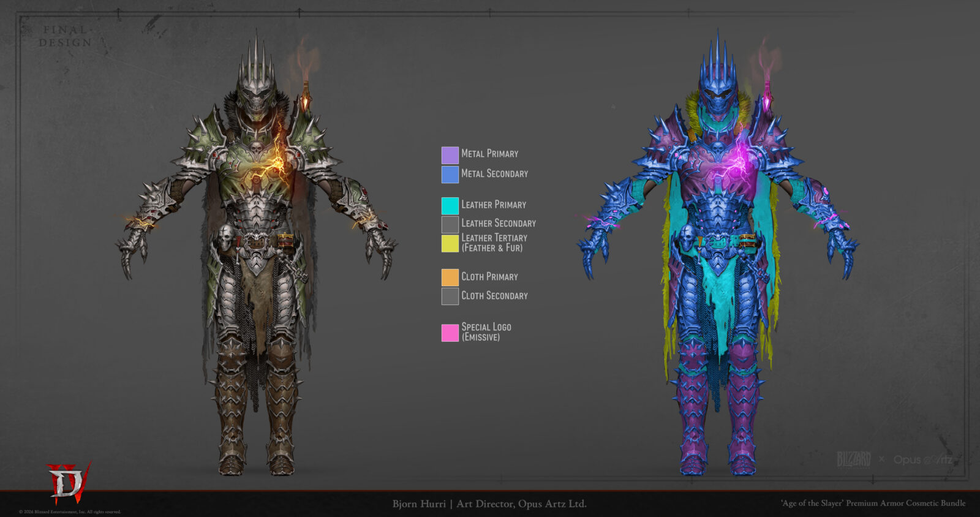
Task: Click the "Cloth Secondary" legend label
Action: tap(495, 296)
